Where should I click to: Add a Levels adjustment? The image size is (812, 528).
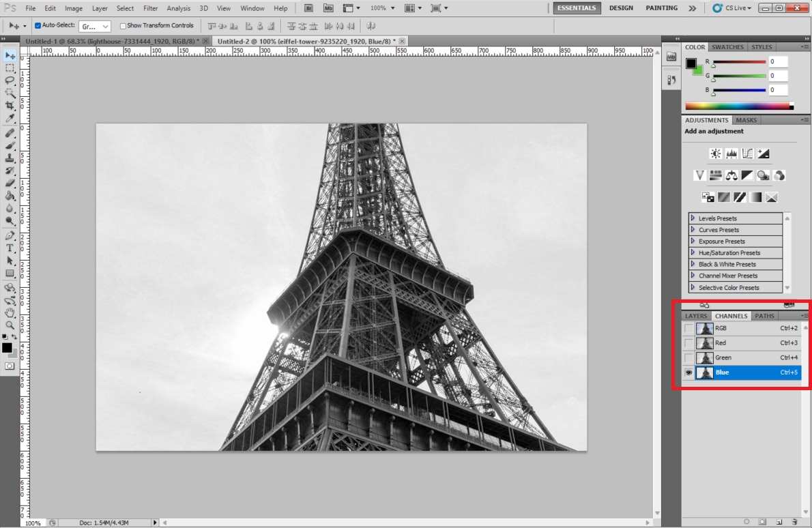point(731,153)
